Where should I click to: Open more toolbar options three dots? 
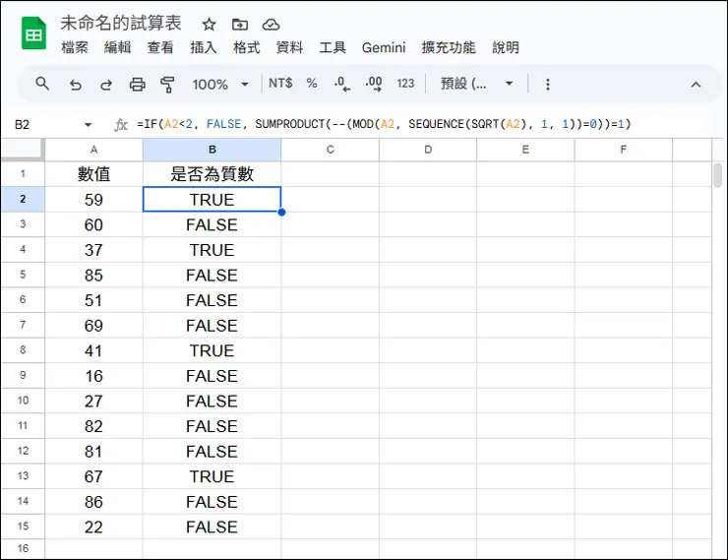click(548, 84)
